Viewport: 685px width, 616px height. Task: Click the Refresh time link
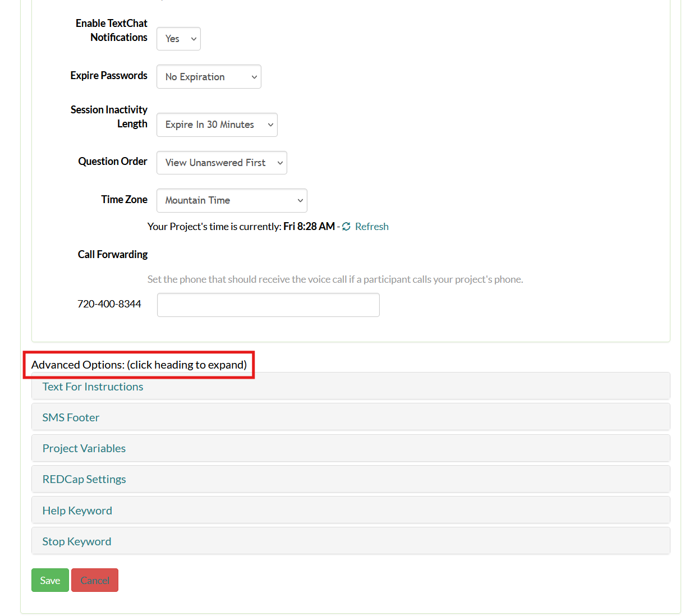[371, 227]
